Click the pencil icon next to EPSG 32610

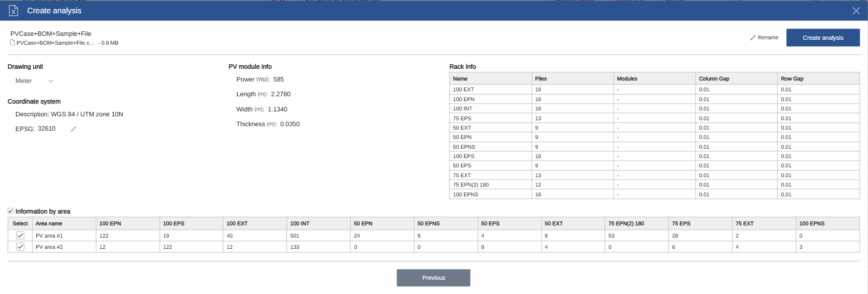(x=74, y=129)
